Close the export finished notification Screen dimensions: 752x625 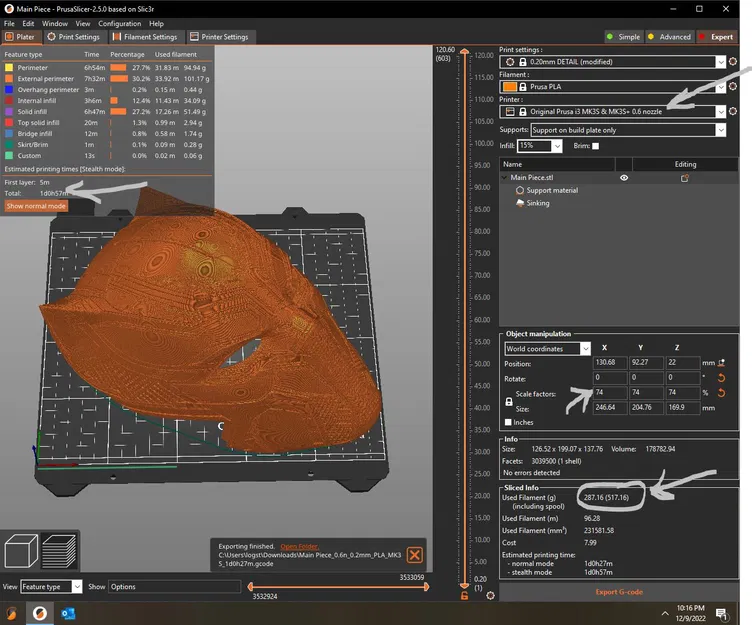pos(414,555)
